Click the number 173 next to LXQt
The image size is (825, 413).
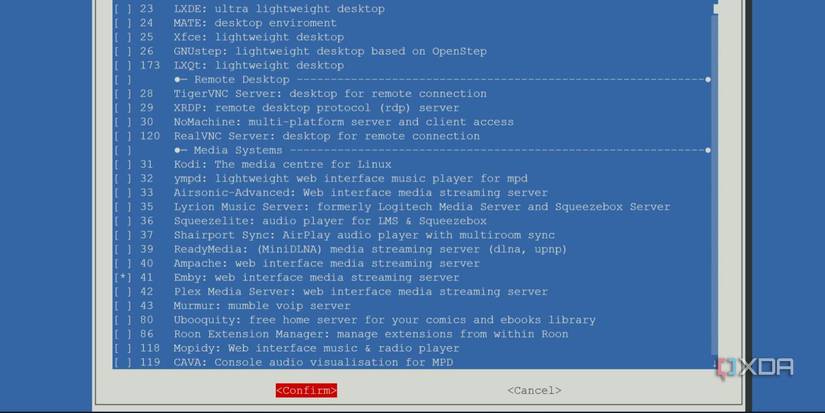tap(149, 66)
